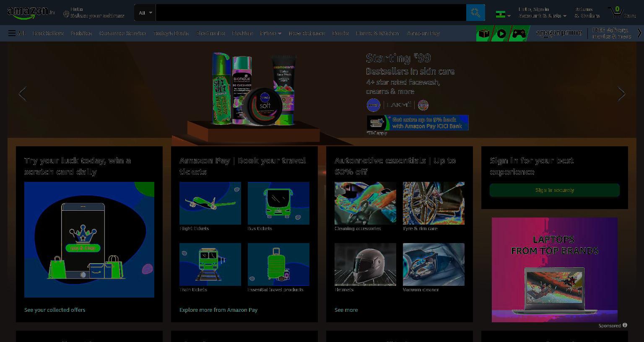Go to next carousel banner
644x342 pixels.
621,94
